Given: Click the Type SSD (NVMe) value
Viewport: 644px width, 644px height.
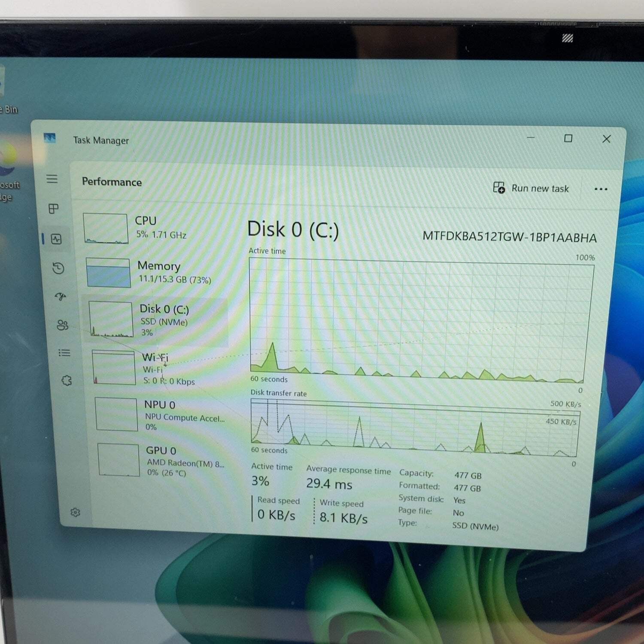Looking at the screenshot, I should [x=475, y=526].
